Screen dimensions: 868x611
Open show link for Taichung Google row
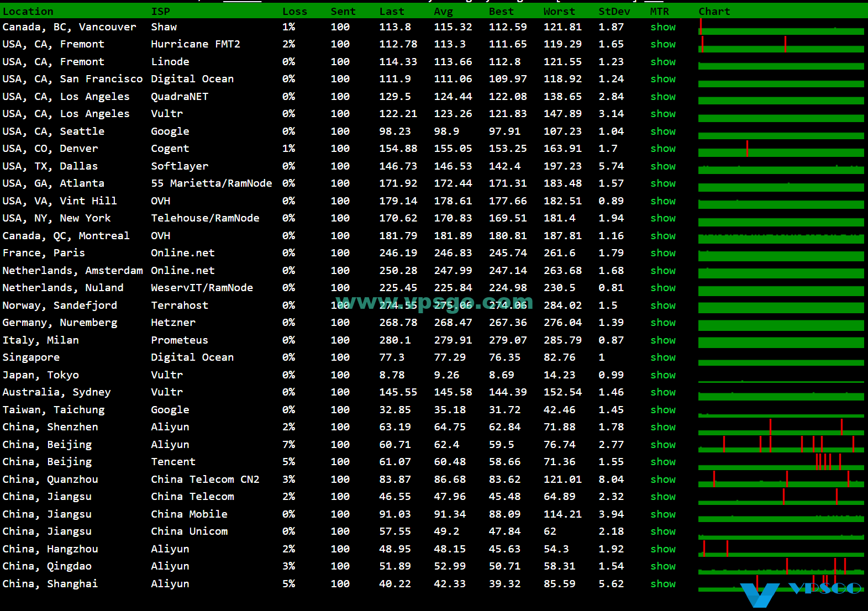(x=662, y=409)
